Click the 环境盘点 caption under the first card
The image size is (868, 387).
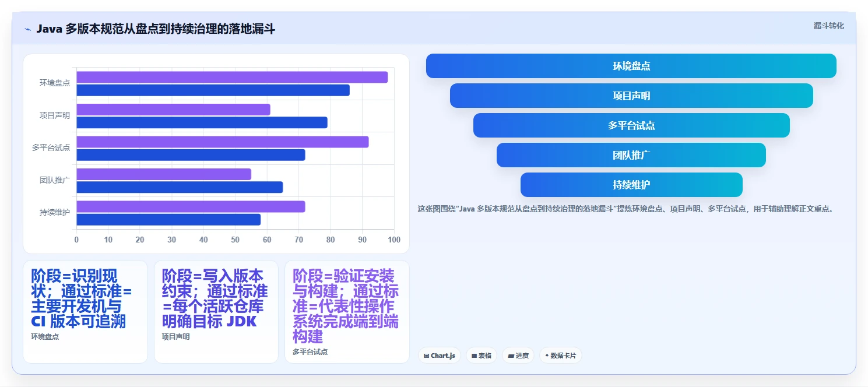45,337
